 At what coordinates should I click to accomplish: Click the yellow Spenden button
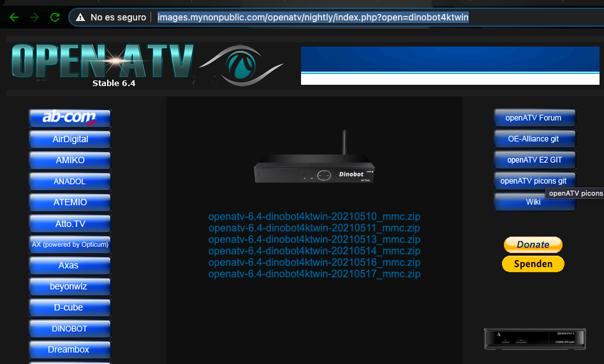click(533, 264)
